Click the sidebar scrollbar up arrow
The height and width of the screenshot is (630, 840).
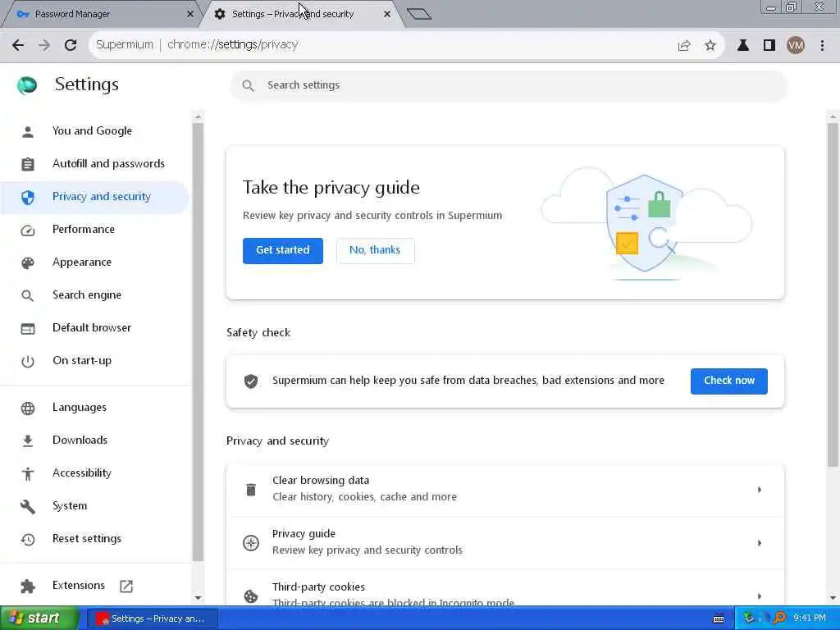pyautogui.click(x=198, y=116)
